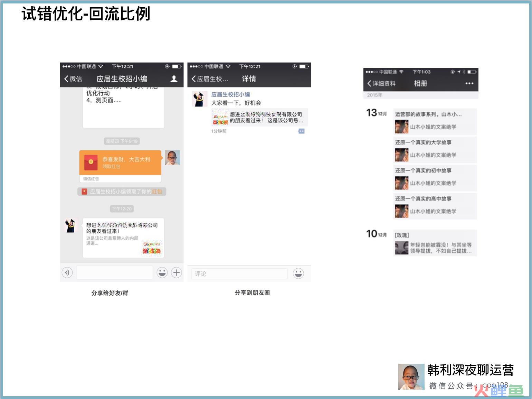Tap the 1分钟前 timestamp in moments
This screenshot has width=532, height=399.
219,131
